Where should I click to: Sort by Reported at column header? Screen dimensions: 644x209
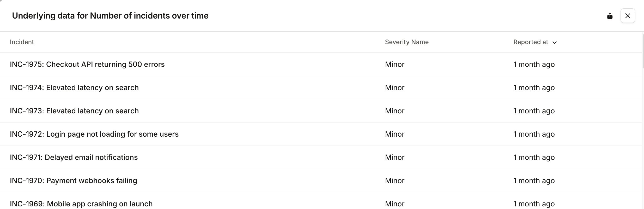531,42
